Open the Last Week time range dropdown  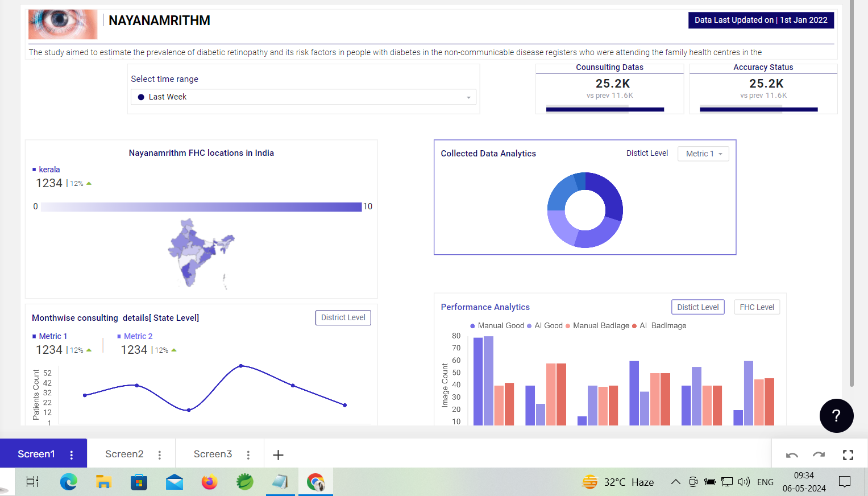(x=304, y=97)
